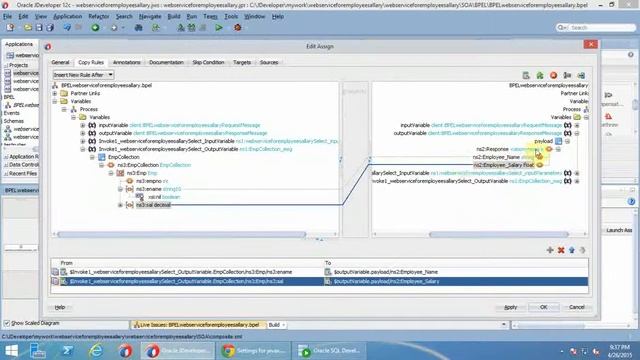Click the Save All toolbar icon
The width and height of the screenshot is (640, 360).
pyautogui.click(x=50, y=28)
